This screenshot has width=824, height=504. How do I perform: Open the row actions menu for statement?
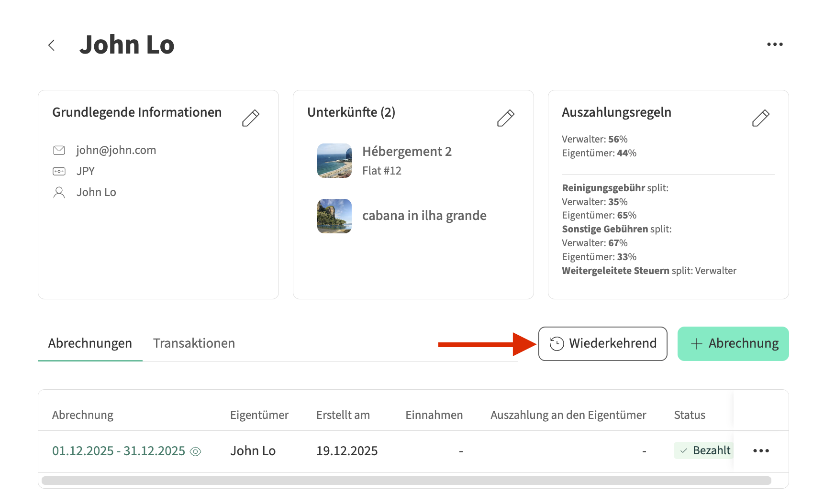761,451
